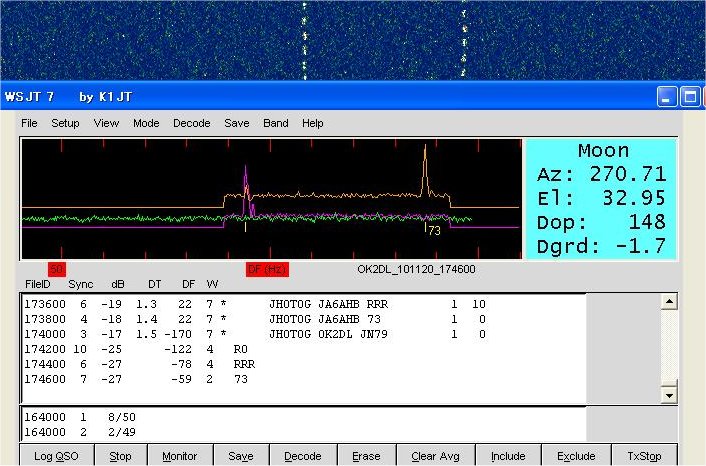Click the DF column header
Image resolution: width=706 pixels, height=466 pixels.
coord(188,284)
